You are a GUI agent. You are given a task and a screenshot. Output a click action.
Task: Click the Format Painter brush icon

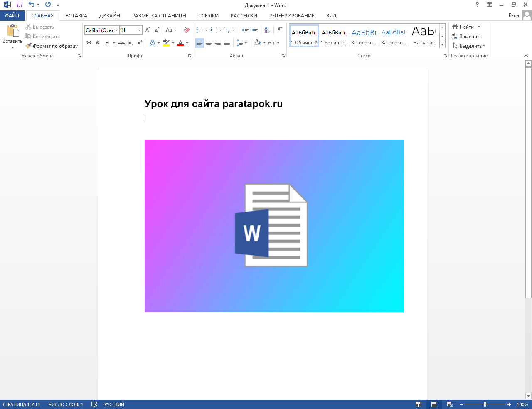[x=28, y=46]
